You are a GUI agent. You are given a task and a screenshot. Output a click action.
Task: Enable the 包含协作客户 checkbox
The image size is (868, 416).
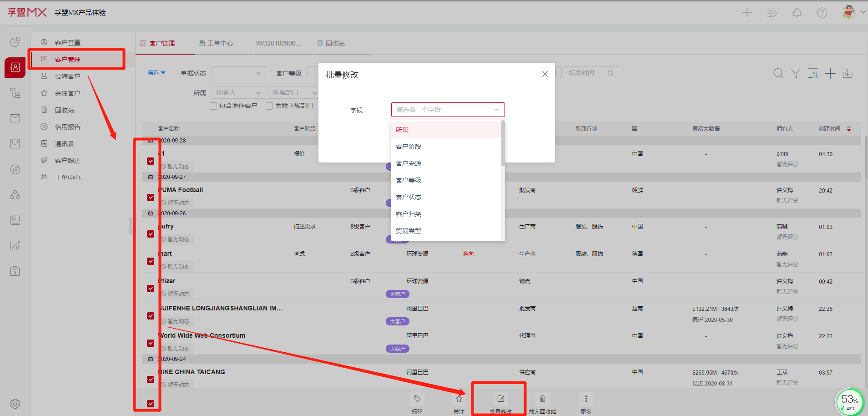point(213,106)
